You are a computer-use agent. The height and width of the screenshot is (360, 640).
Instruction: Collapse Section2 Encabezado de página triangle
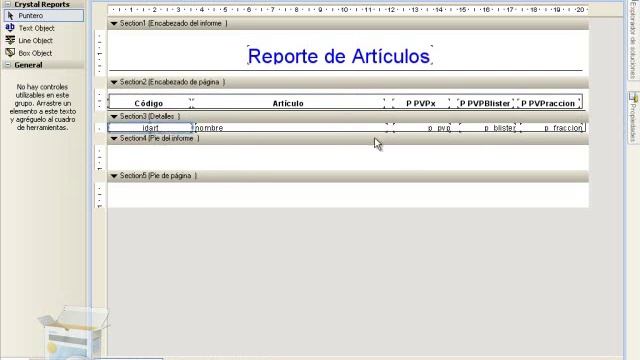pyautogui.click(x=114, y=82)
